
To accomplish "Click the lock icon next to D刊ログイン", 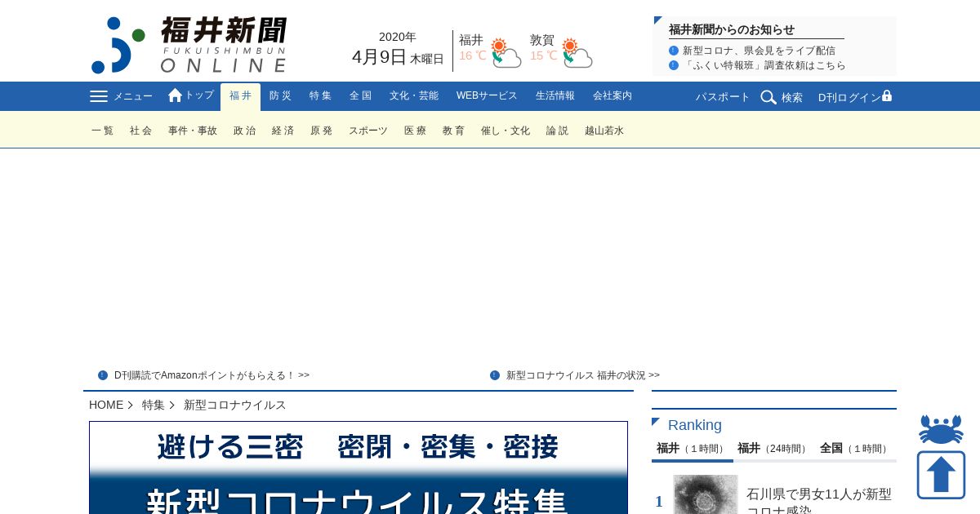I will pos(887,95).
